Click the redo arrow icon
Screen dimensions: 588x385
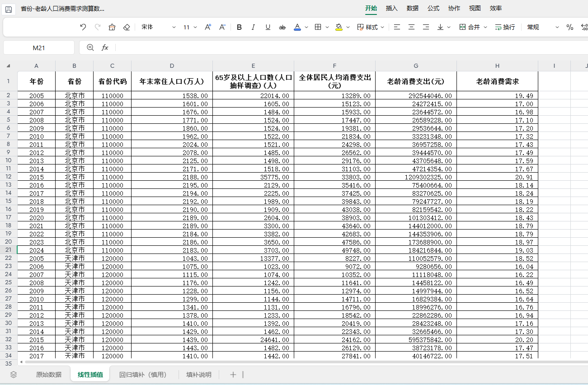pos(98,27)
